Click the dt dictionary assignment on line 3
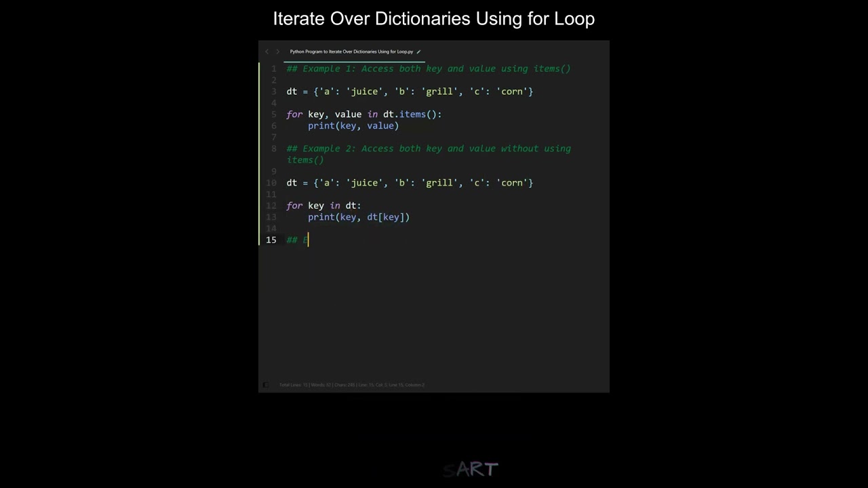Viewport: 868px width, 488px height. [410, 91]
